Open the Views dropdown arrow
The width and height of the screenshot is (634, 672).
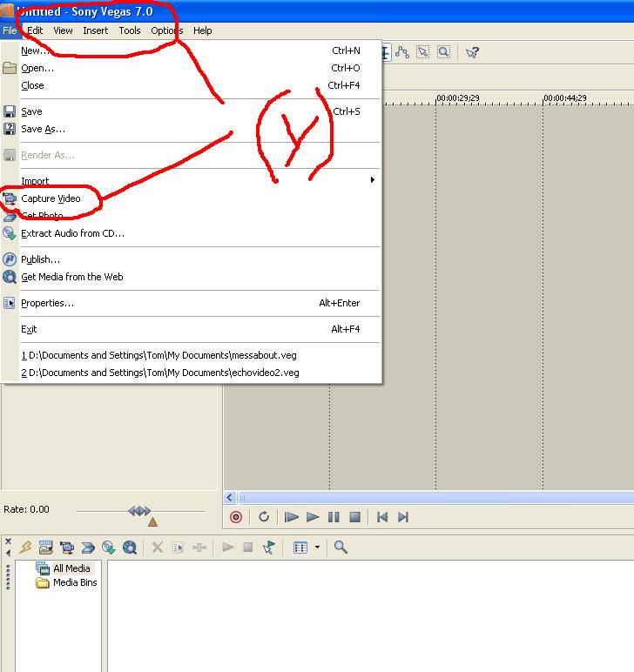tap(317, 547)
